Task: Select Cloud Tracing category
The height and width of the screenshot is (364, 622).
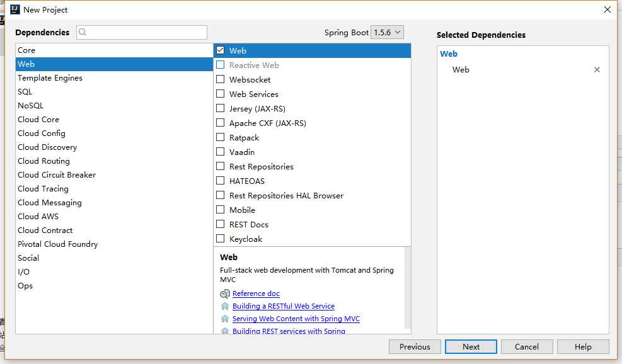Action: (x=114, y=189)
